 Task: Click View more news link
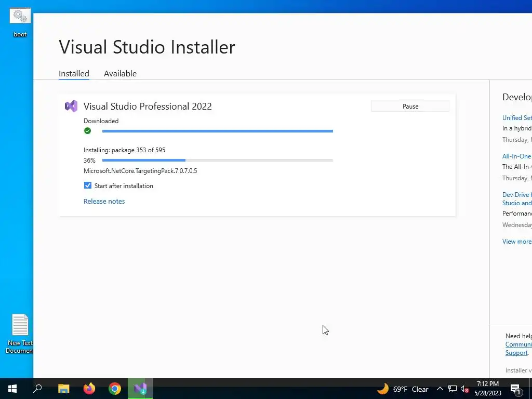click(517, 241)
